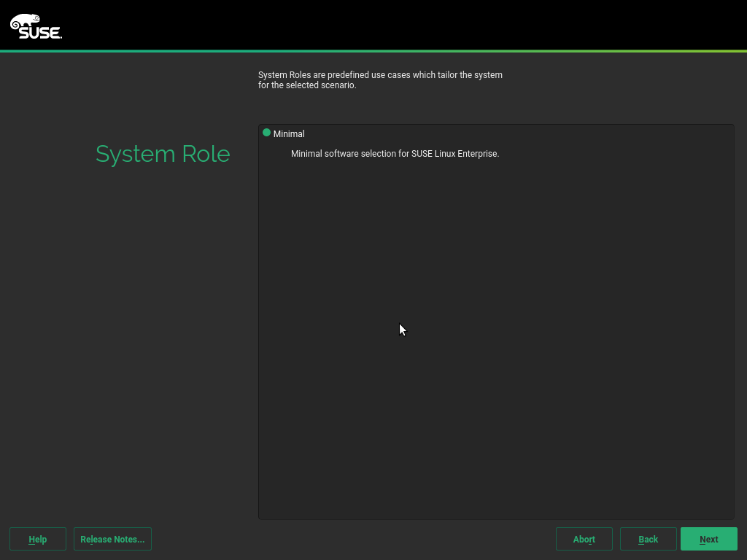Click the green divider line under header
This screenshot has width=747, height=560.
click(x=373, y=51)
